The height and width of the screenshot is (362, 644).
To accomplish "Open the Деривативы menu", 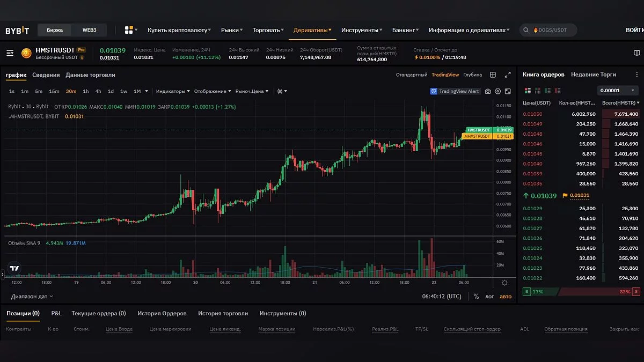I will (x=312, y=31).
